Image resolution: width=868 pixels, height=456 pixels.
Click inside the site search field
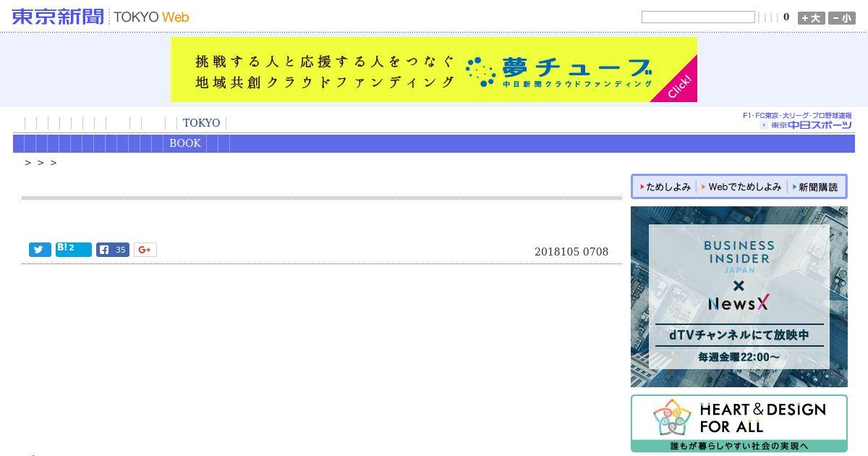pyautogui.click(x=698, y=17)
